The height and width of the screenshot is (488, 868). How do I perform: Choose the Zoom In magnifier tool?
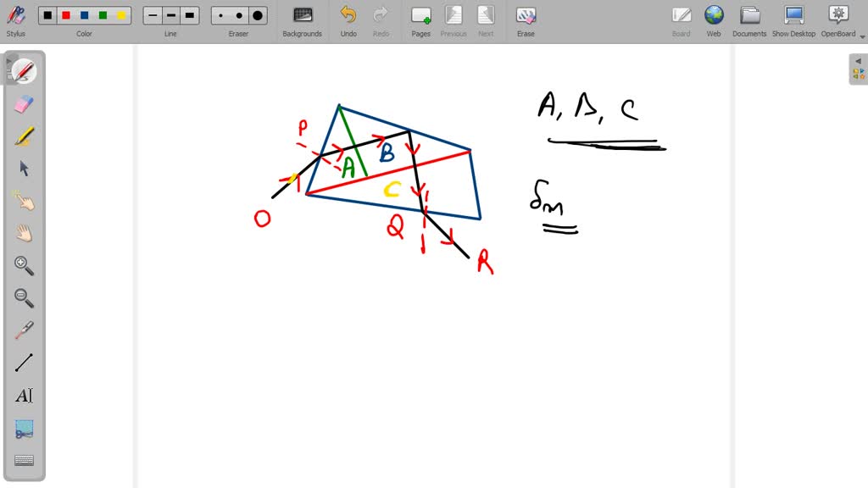coord(24,266)
